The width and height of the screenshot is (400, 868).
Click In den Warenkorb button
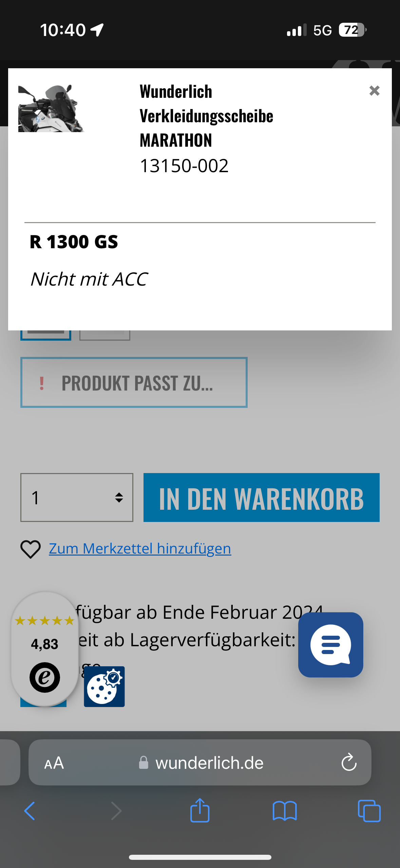tap(261, 498)
